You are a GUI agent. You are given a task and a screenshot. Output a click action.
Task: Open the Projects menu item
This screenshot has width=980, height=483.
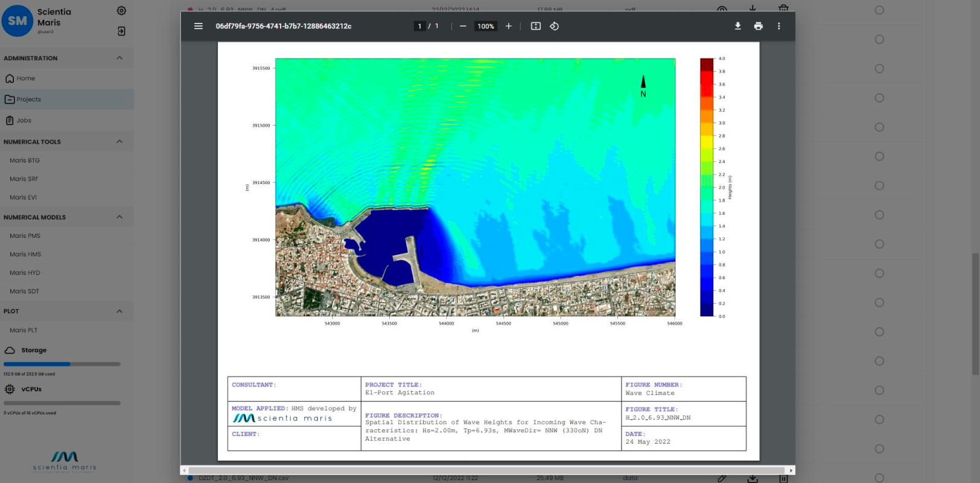28,100
